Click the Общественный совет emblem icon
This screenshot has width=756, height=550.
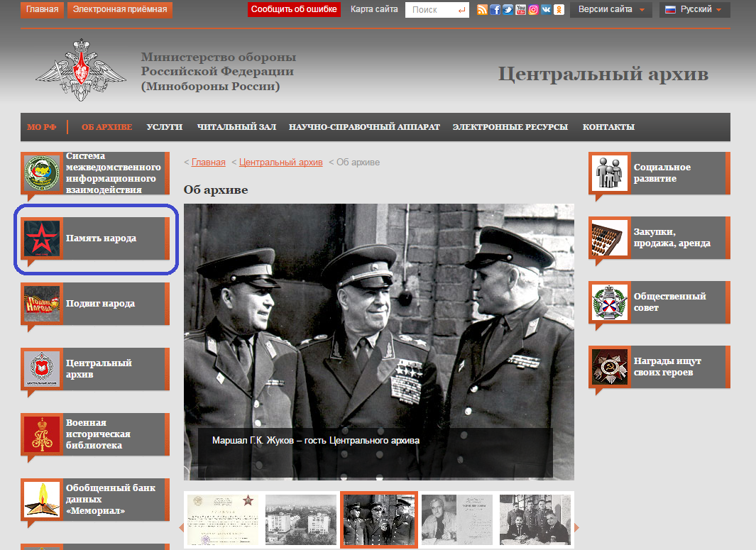pyautogui.click(x=610, y=303)
